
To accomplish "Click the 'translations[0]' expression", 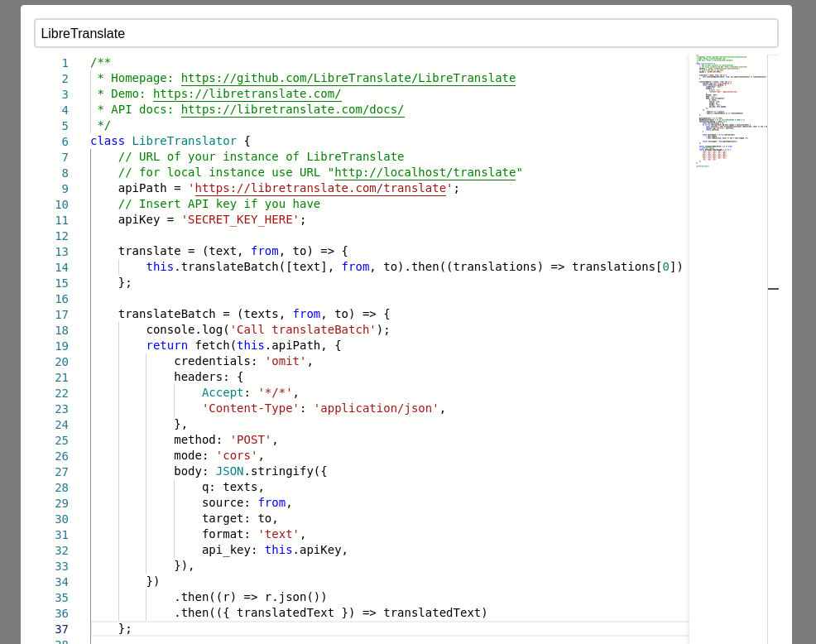I will 623,267.
